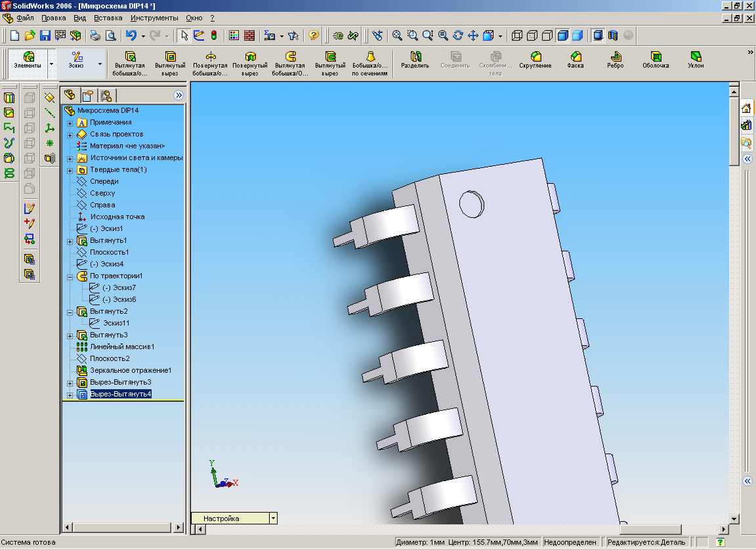
Task: Open the Настройка configuration dropdown
Action: [274, 518]
